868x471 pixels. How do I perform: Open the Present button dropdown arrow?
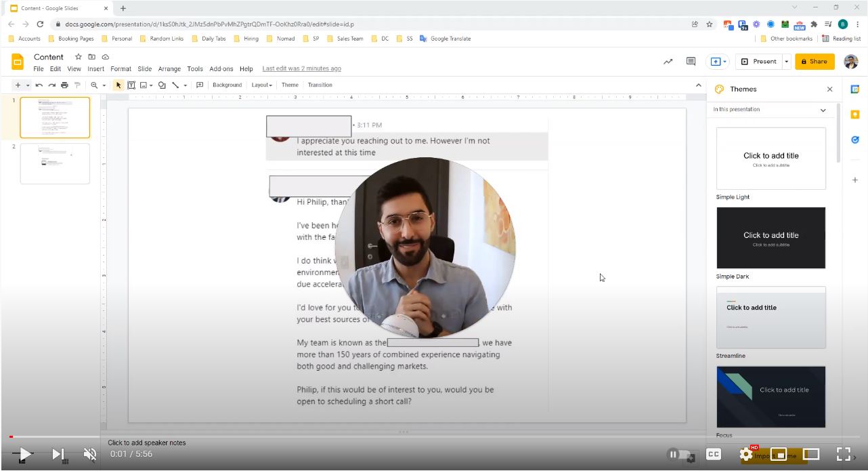(x=787, y=62)
